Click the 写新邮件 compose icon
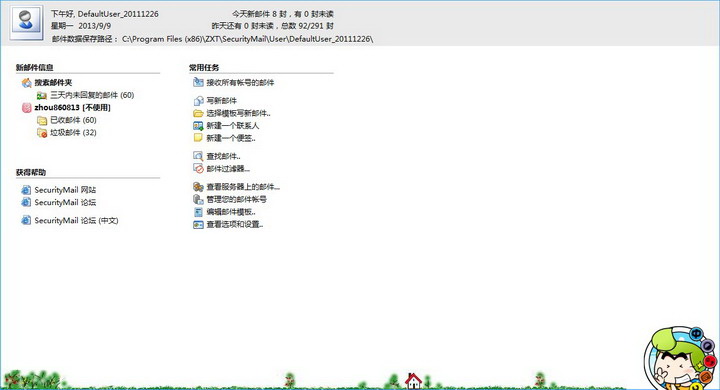This screenshot has width=720, height=390. [198, 100]
